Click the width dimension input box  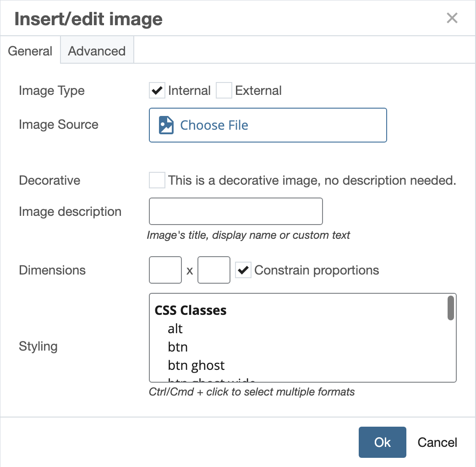165,270
